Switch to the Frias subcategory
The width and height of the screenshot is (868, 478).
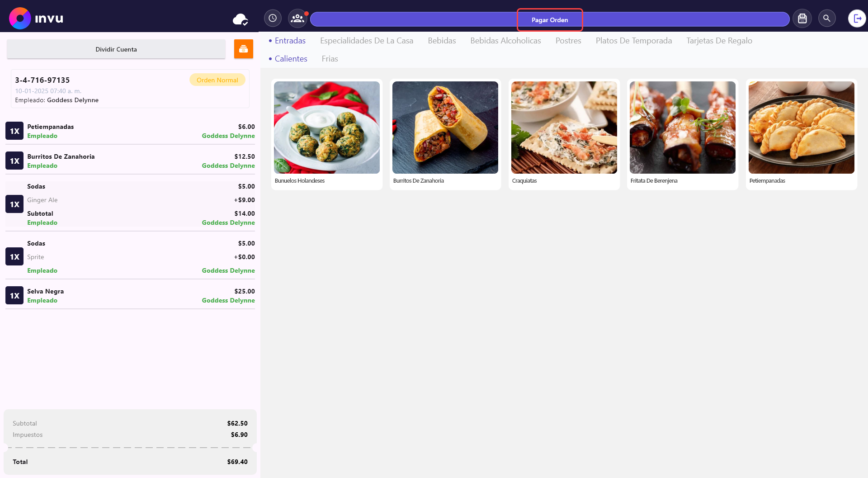click(x=330, y=59)
